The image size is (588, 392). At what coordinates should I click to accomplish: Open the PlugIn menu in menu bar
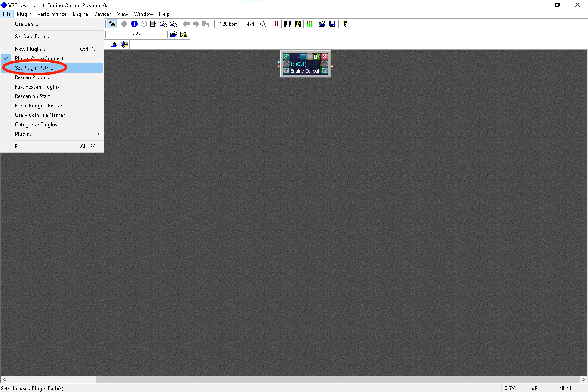click(x=24, y=14)
